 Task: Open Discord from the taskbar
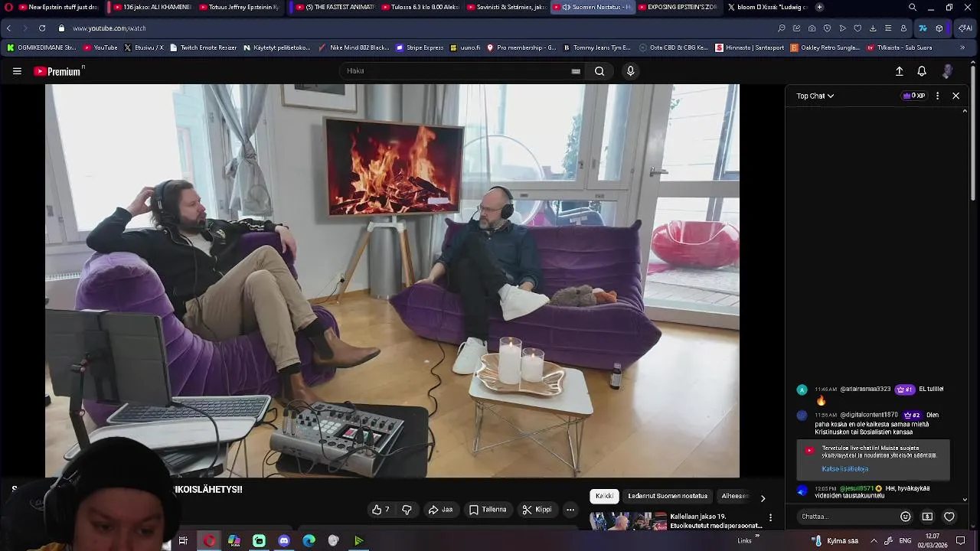pos(284,540)
